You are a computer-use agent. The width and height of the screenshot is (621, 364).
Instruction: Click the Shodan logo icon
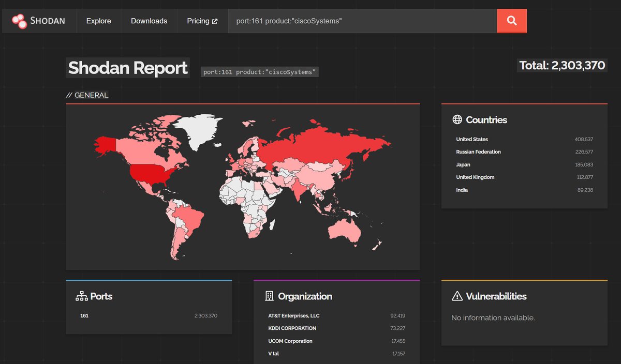tap(20, 21)
